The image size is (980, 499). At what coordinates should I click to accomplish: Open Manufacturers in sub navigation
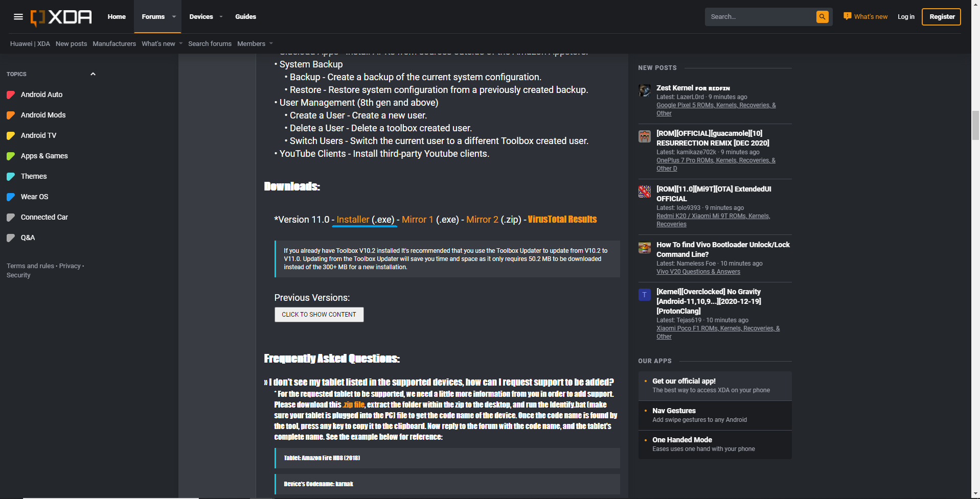click(114, 43)
